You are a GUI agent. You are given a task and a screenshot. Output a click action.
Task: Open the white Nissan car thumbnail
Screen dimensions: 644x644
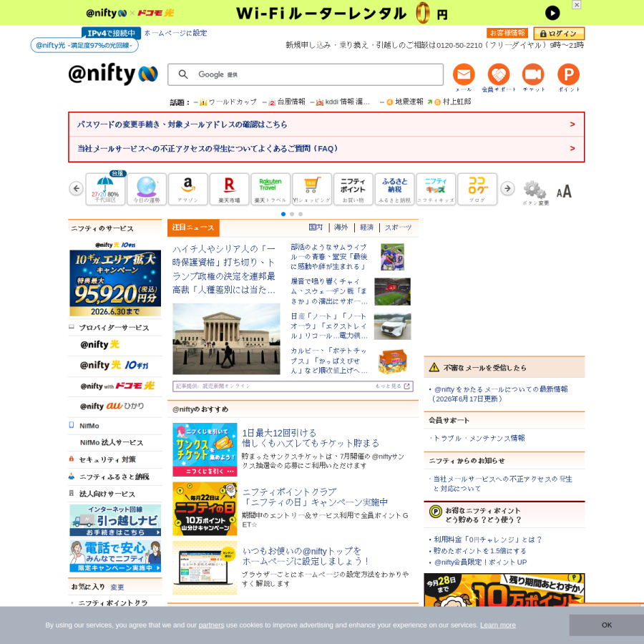pyautogui.click(x=393, y=326)
